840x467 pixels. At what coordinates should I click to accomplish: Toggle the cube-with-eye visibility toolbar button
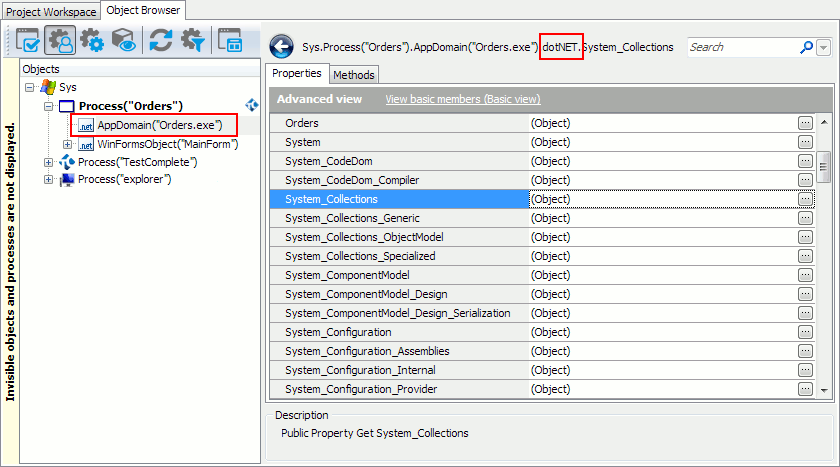[123, 41]
